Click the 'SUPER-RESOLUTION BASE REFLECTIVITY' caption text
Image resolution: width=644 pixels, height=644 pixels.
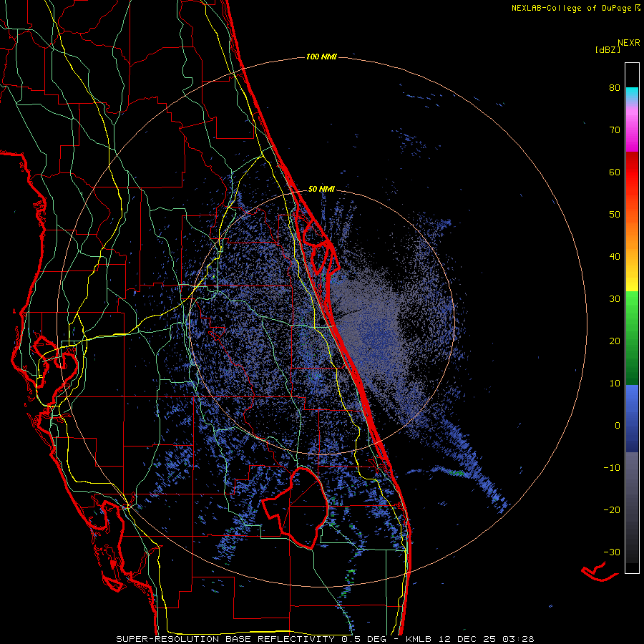(x=225, y=639)
